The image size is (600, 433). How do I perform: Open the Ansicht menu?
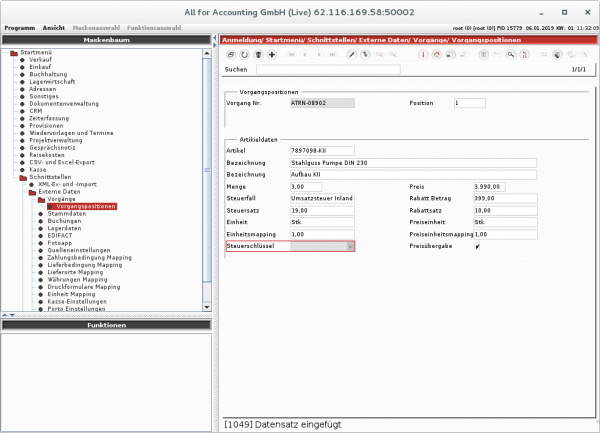55,26
